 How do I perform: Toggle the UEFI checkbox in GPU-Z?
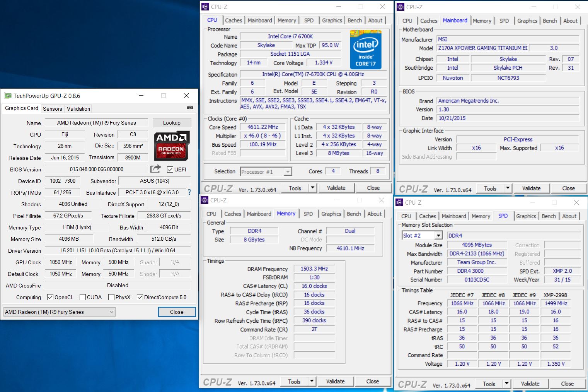pos(170,169)
